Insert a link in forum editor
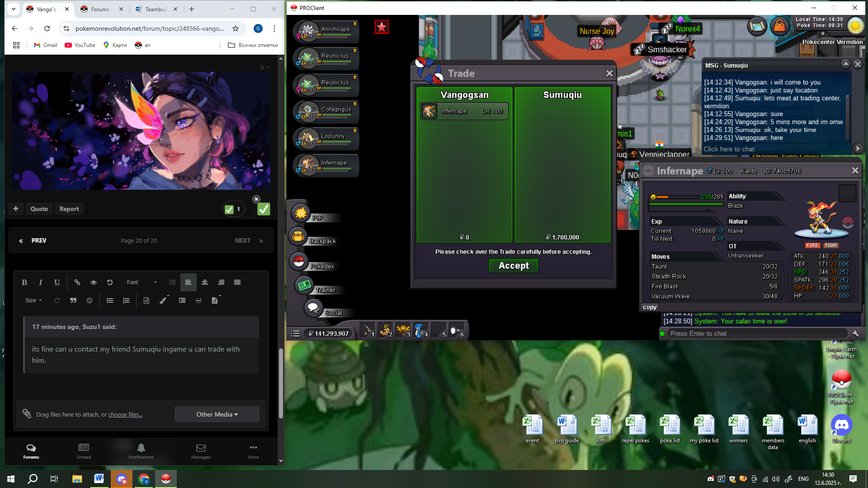 77,282
